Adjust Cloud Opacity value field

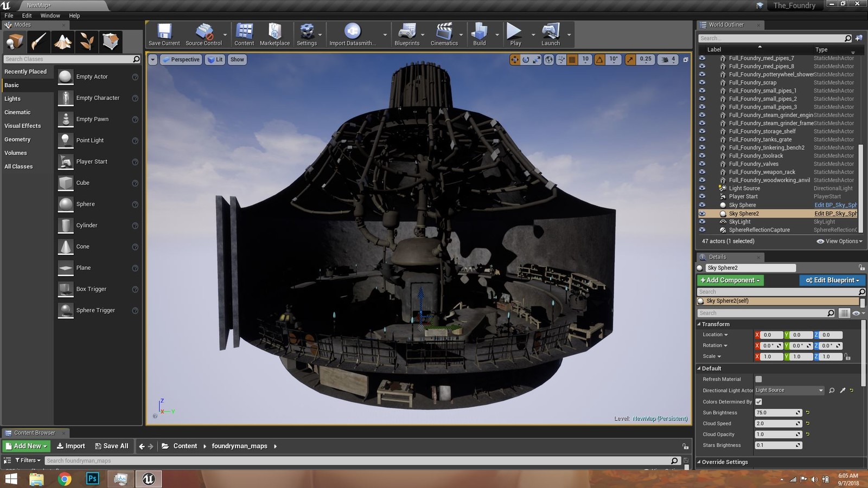[778, 434]
